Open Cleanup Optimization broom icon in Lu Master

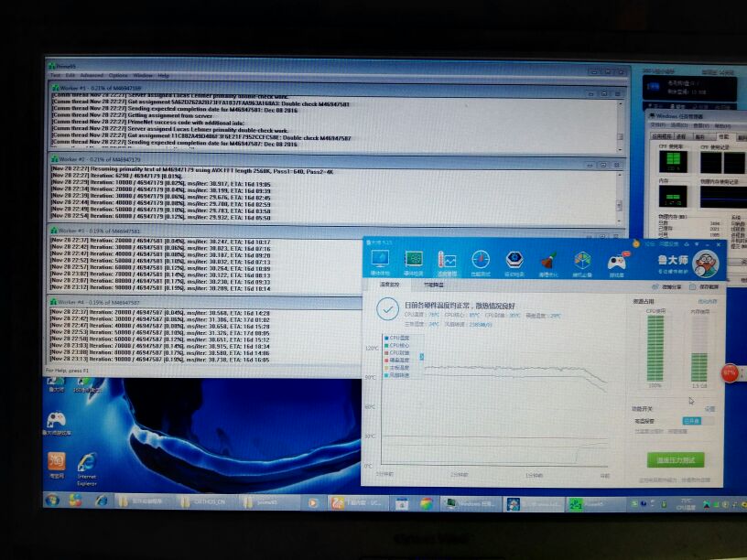548,264
